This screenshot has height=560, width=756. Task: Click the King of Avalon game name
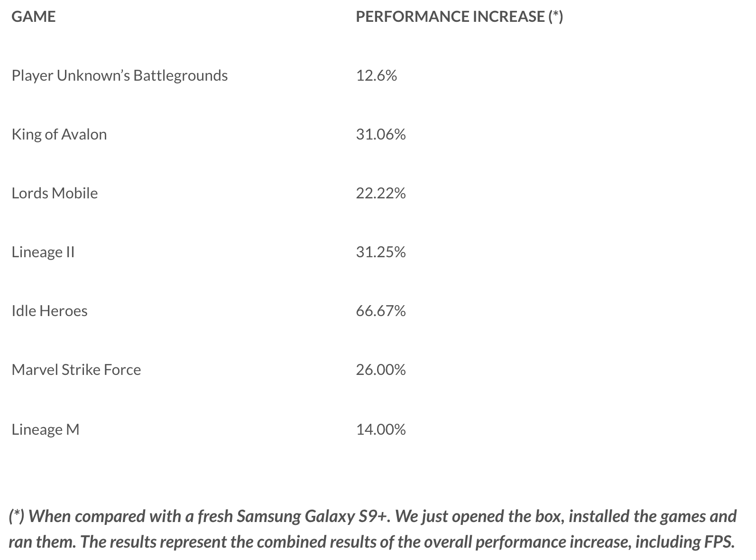point(59,134)
